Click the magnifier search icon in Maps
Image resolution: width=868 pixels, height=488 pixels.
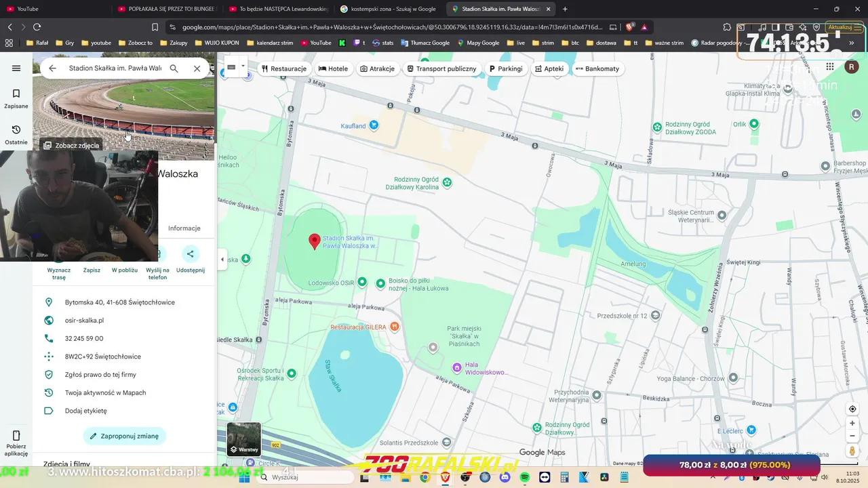pos(174,68)
